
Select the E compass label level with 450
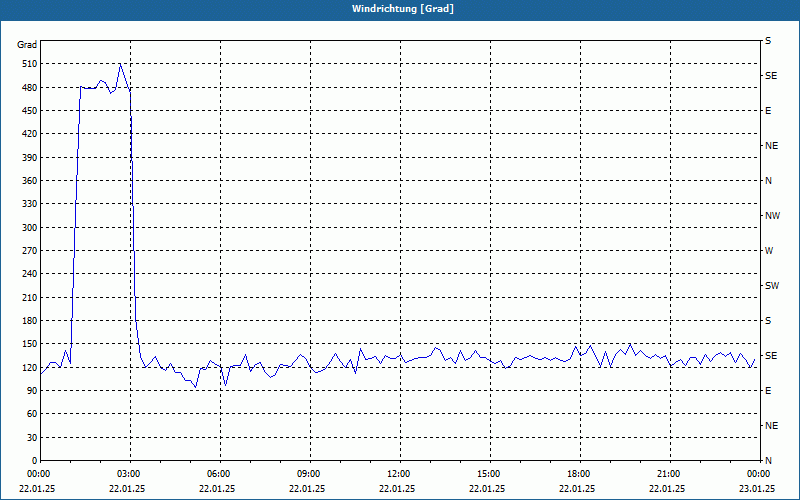click(x=768, y=111)
